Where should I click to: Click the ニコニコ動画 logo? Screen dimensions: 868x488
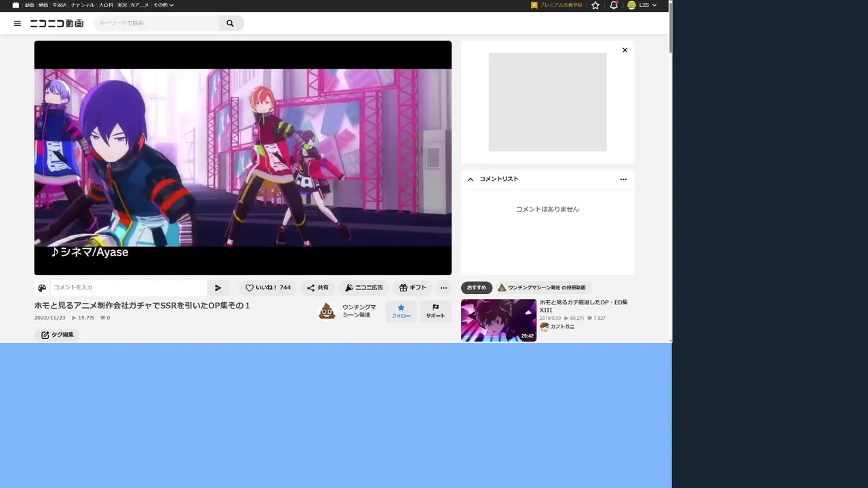point(57,23)
